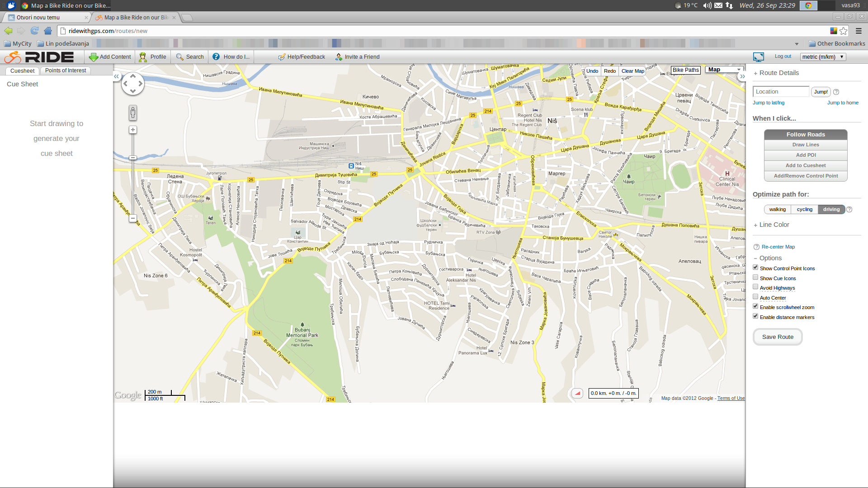Viewport: 868px width, 488px height.
Task: Disable Enable distance markers checkbox
Action: point(755,316)
